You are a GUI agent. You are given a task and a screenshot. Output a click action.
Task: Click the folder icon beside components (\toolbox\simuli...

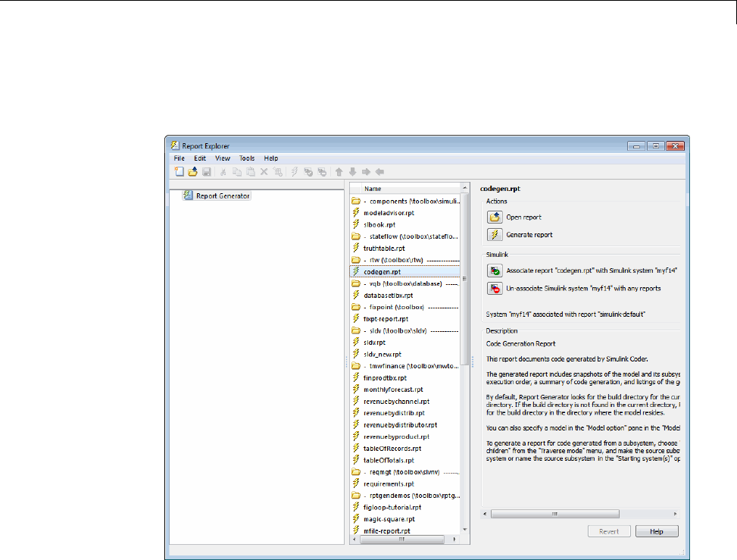pyautogui.click(x=356, y=201)
